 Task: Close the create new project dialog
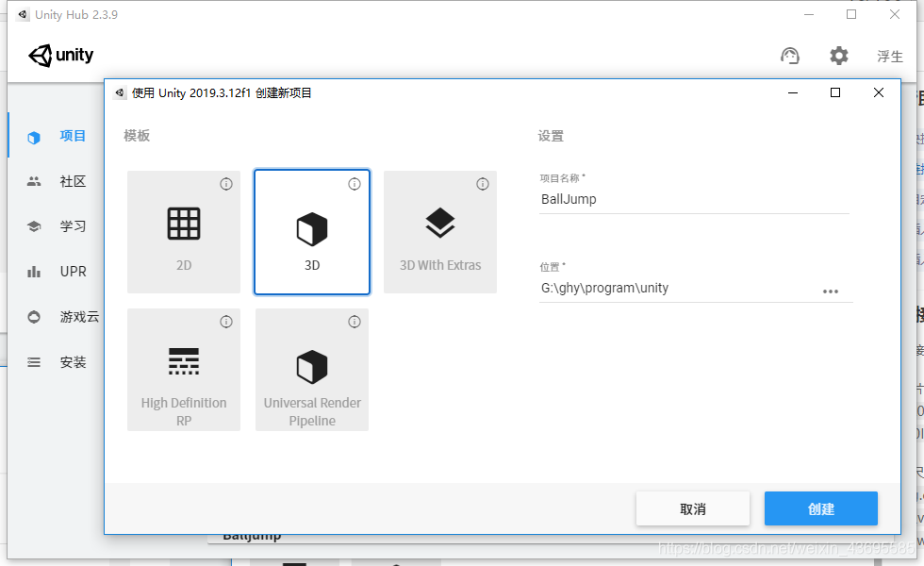pyautogui.click(x=878, y=92)
